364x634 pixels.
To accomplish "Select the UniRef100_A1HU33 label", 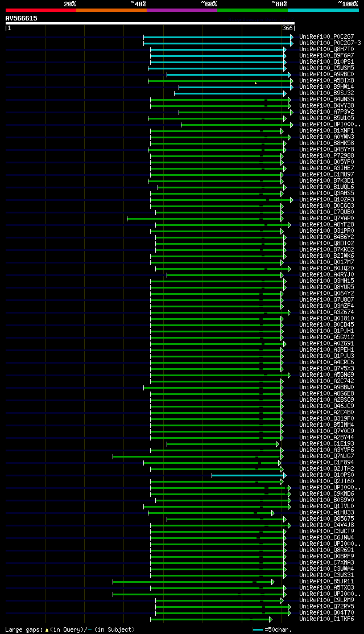I will (327, 512).
